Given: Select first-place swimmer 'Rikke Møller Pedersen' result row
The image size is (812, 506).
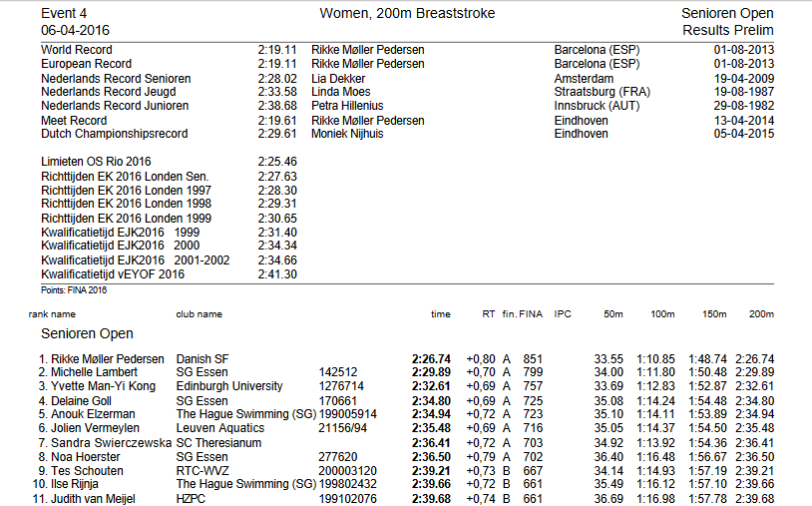Looking at the screenshot, I should (407, 359).
